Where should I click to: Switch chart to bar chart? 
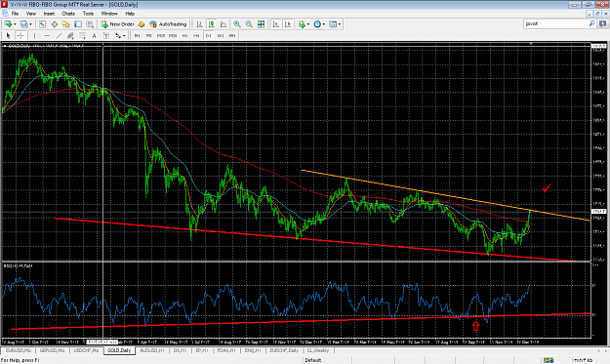[199, 24]
